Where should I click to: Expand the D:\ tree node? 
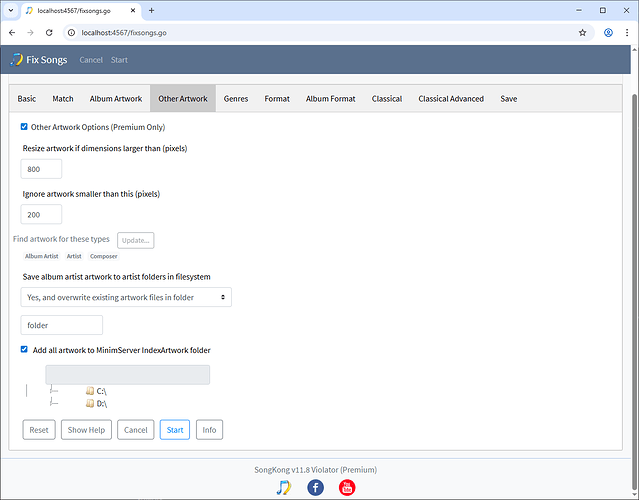pos(54,403)
